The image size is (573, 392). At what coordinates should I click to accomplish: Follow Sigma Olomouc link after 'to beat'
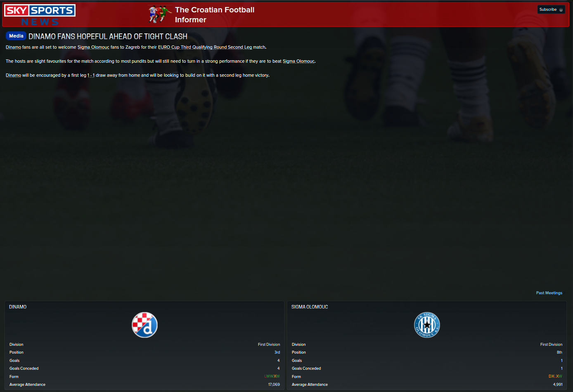[x=298, y=61]
